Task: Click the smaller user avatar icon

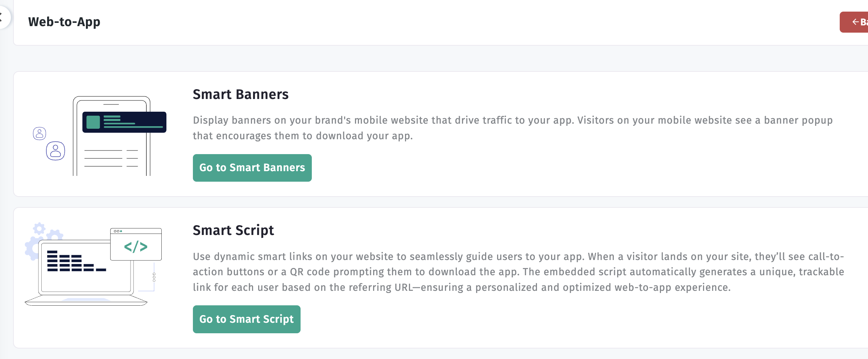Action: [40, 133]
